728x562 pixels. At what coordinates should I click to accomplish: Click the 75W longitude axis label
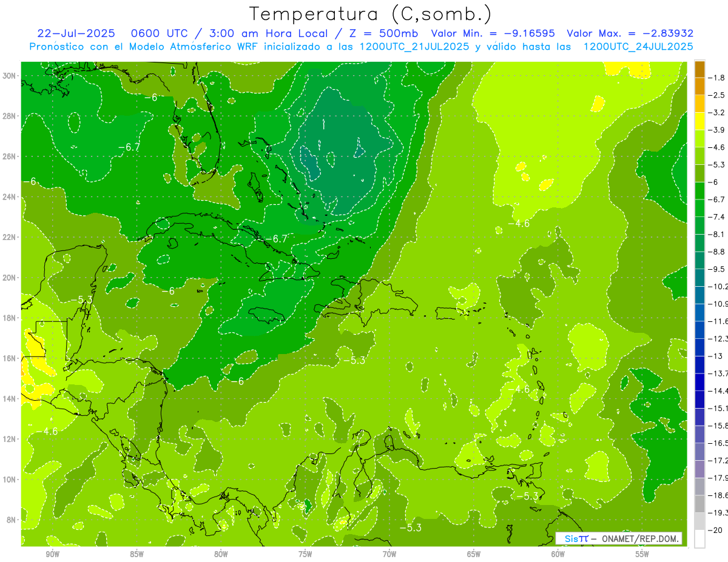(x=305, y=555)
